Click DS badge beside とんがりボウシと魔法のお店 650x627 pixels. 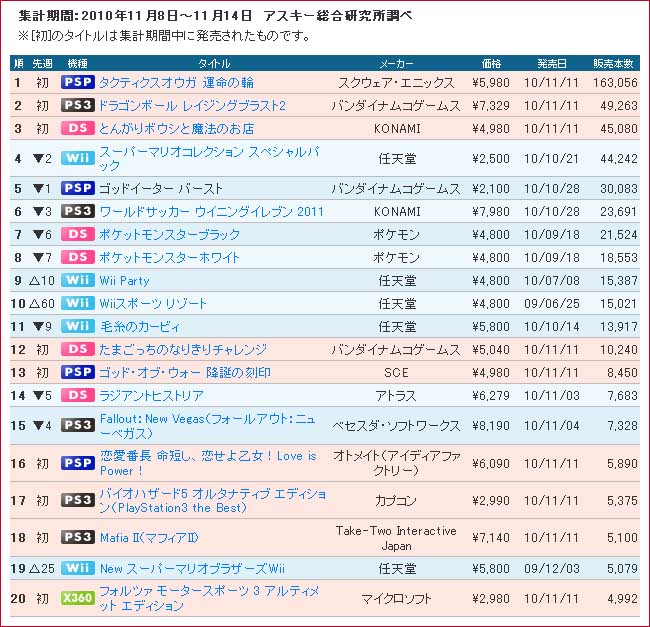[78, 128]
